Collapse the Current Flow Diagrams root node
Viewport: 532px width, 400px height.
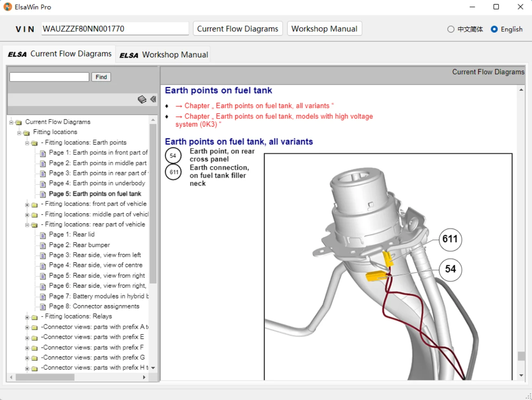(x=11, y=122)
